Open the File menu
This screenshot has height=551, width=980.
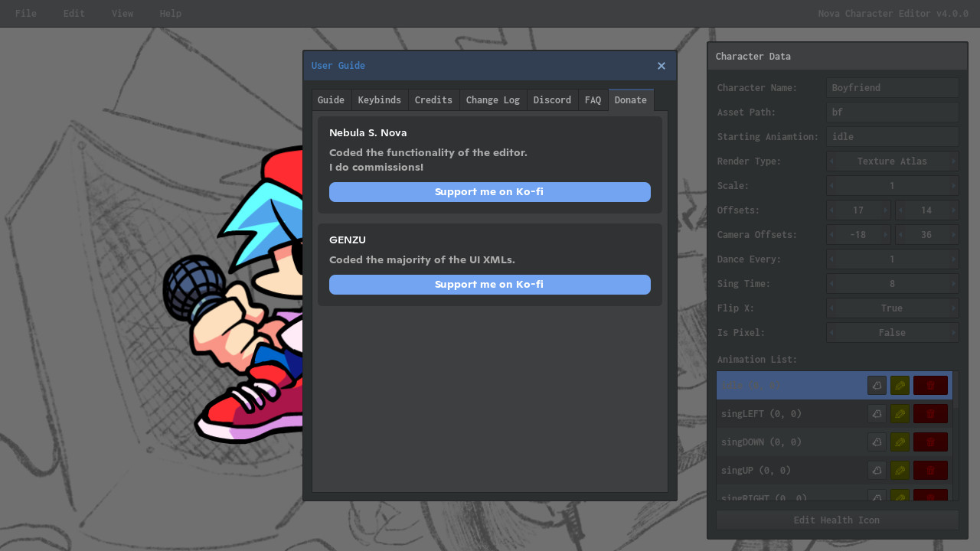tap(26, 14)
